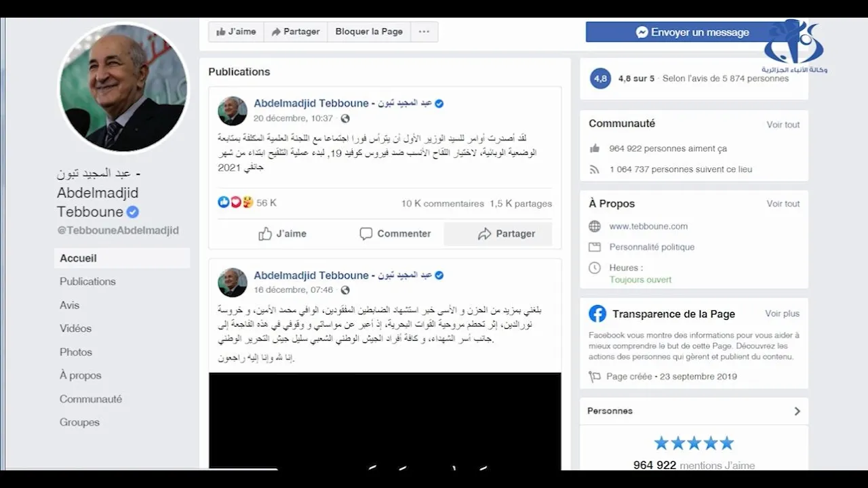Screen dimensions: 868x488
Task: Expand the Personnes section chevron
Action: (x=797, y=411)
